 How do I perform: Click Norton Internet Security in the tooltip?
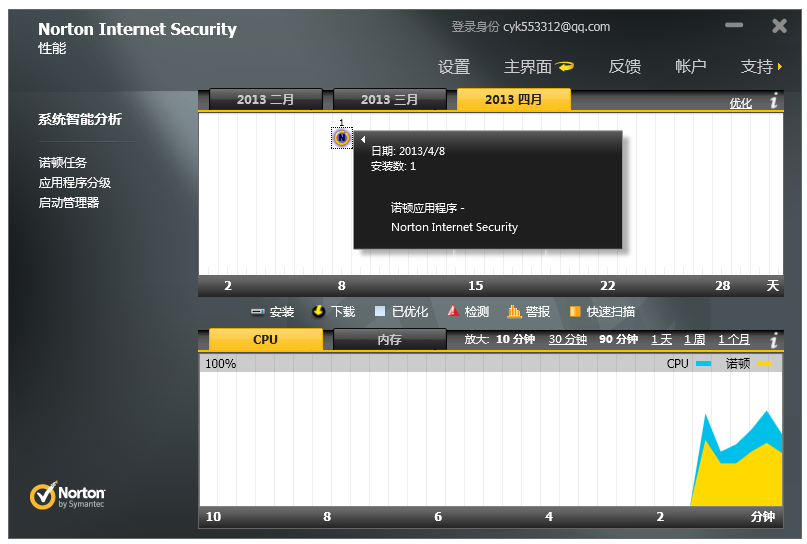[x=454, y=227]
